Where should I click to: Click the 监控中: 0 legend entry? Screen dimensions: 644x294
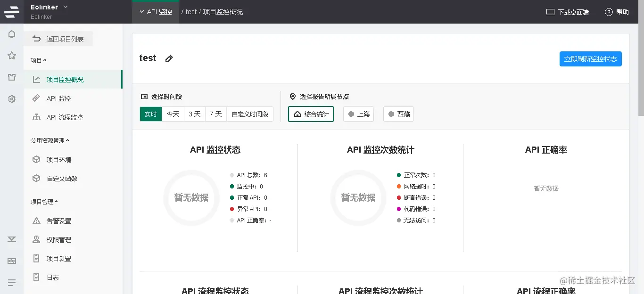247,187
